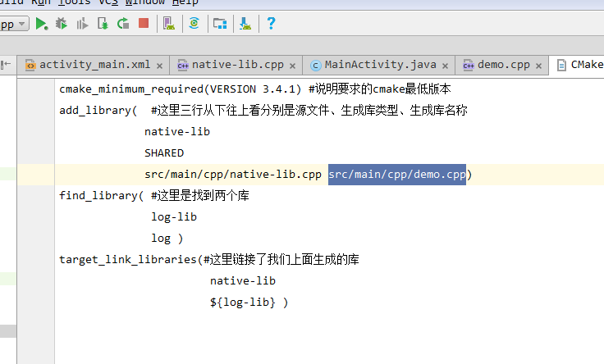Click the hide tool window arrow icon

coord(6,65)
